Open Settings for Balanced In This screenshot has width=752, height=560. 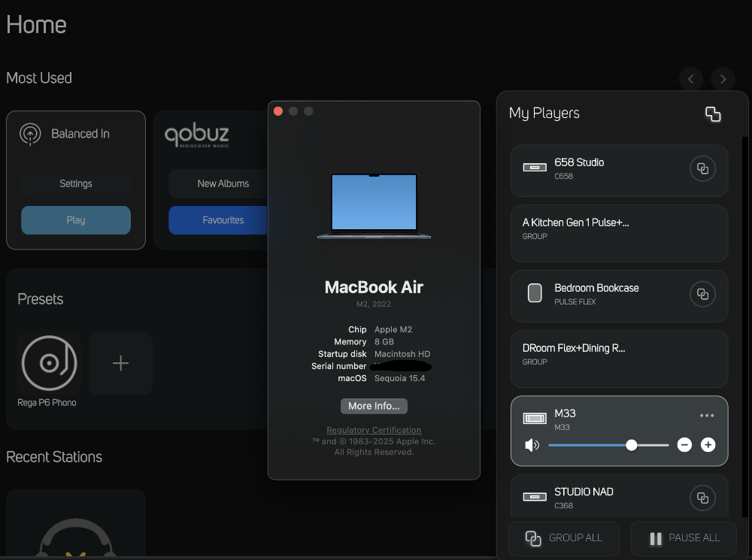click(76, 183)
